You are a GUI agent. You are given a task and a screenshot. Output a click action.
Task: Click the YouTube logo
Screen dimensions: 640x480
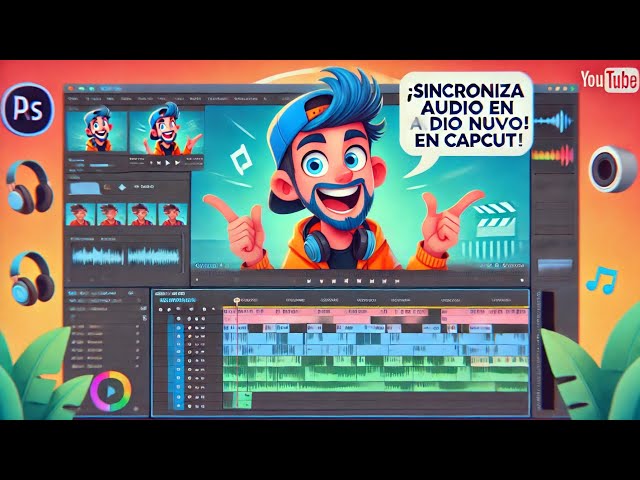609,80
